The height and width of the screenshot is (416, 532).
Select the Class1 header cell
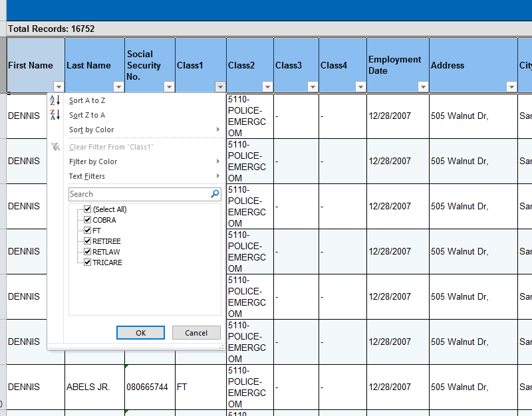tap(201, 65)
